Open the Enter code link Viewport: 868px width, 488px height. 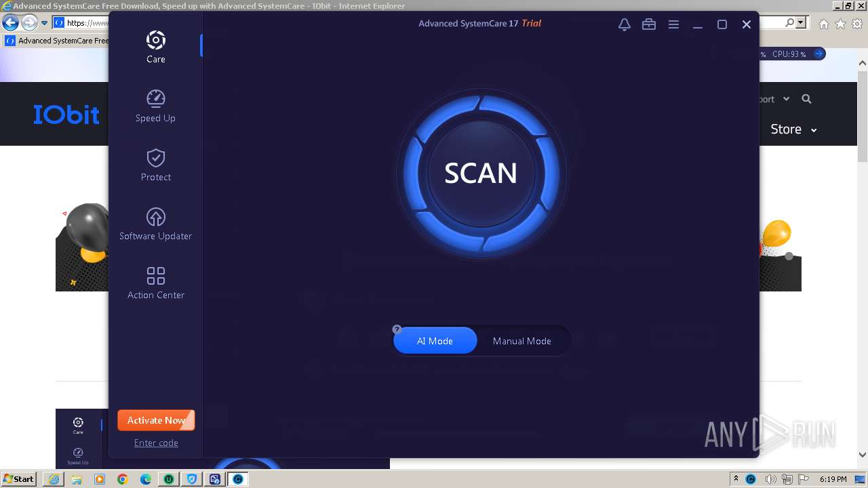tap(156, 443)
